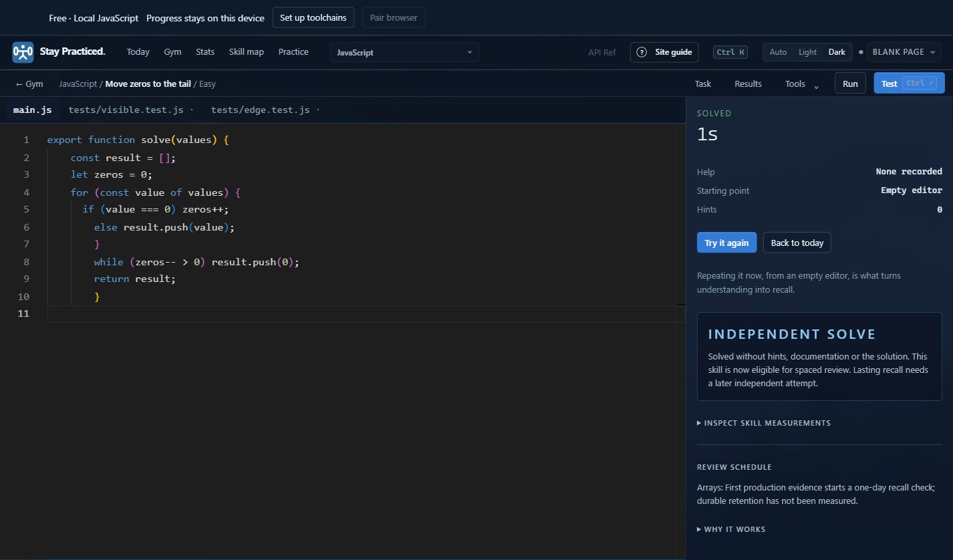Open the JavaScript language dropdown
This screenshot has height=560, width=953.
pos(404,52)
